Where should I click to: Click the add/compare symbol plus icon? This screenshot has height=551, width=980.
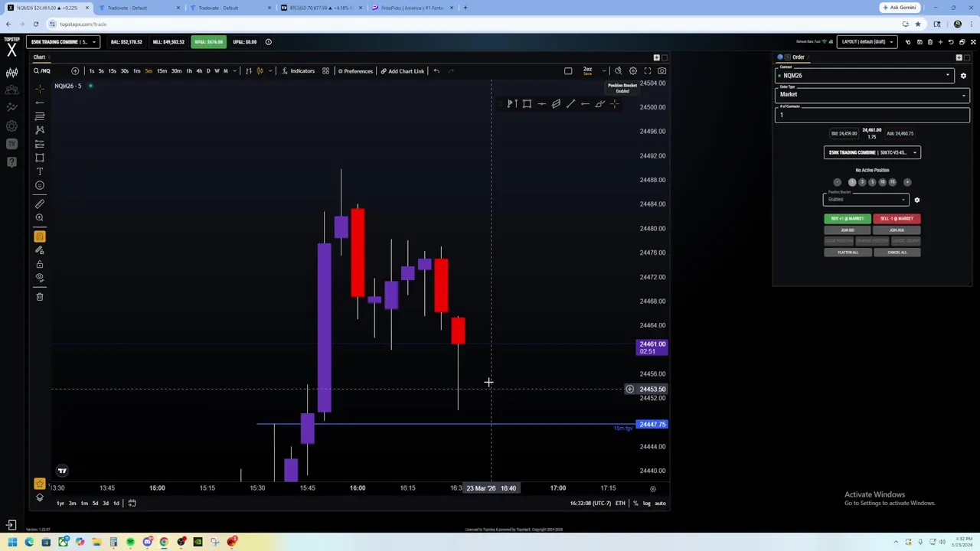click(x=75, y=71)
